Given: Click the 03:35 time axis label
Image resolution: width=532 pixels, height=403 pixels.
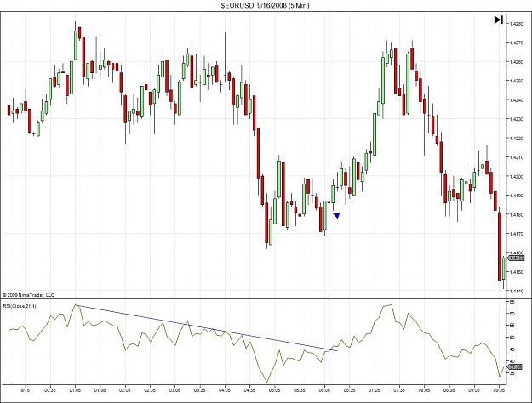Looking at the screenshot, I should 200,390.
